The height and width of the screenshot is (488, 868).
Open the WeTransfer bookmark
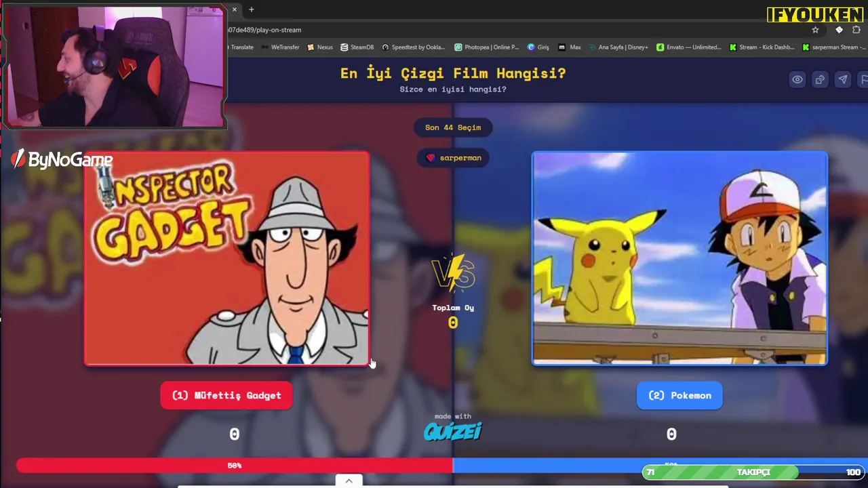[280, 47]
